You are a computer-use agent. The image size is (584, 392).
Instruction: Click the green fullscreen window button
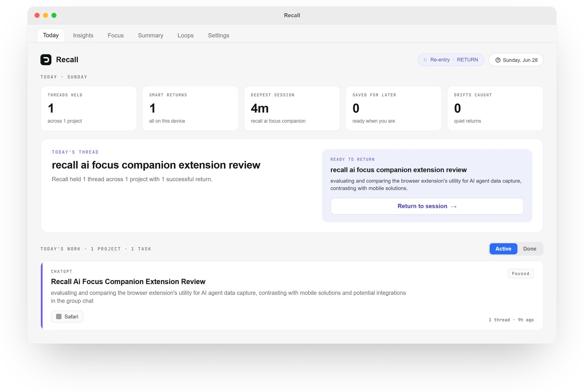click(54, 15)
